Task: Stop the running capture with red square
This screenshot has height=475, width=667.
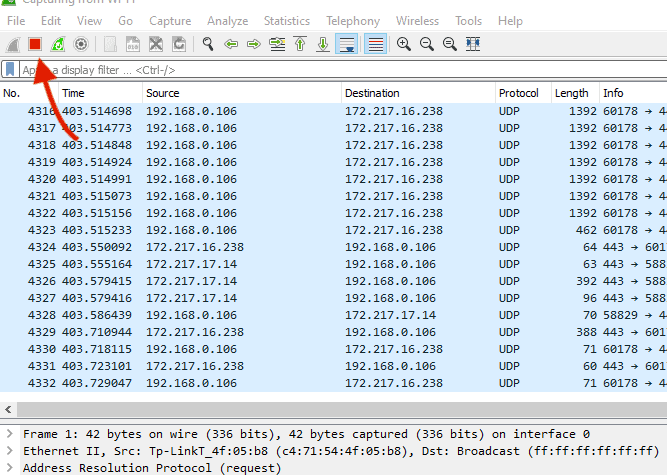Action: point(35,44)
